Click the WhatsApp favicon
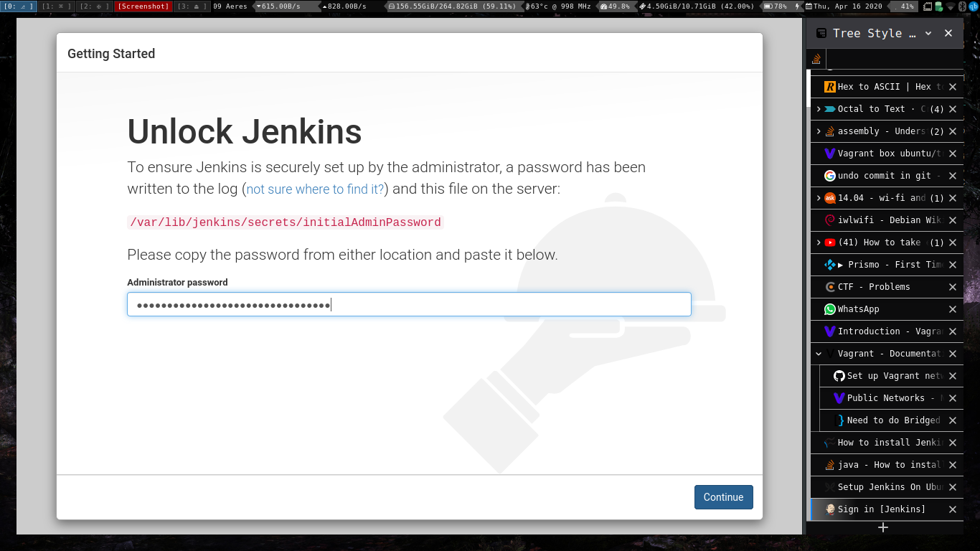The image size is (980, 551). (830, 309)
